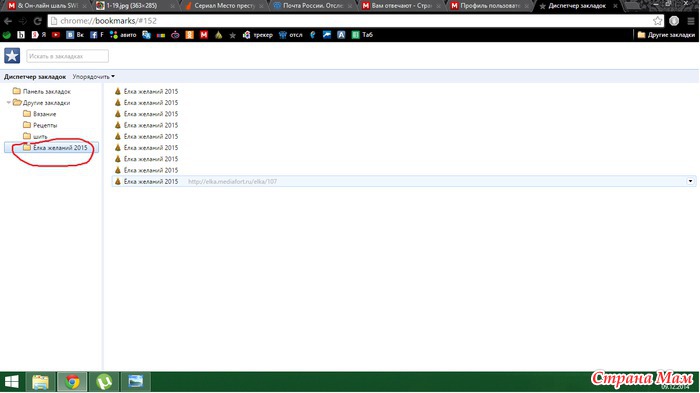Select the Вязание folder
Image resolution: width=700 pixels, height=393 pixels.
click(x=40, y=114)
